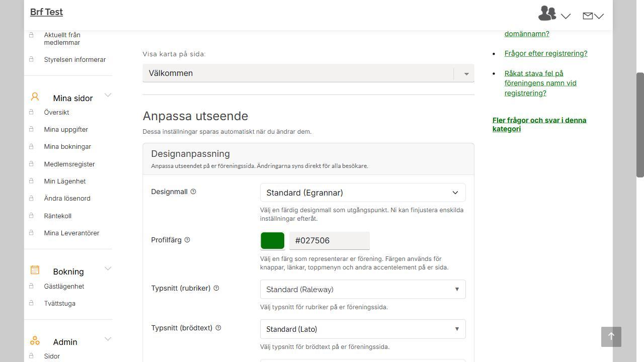
Task: Click lock icon next to Mina uppgifter
Action: click(31, 129)
